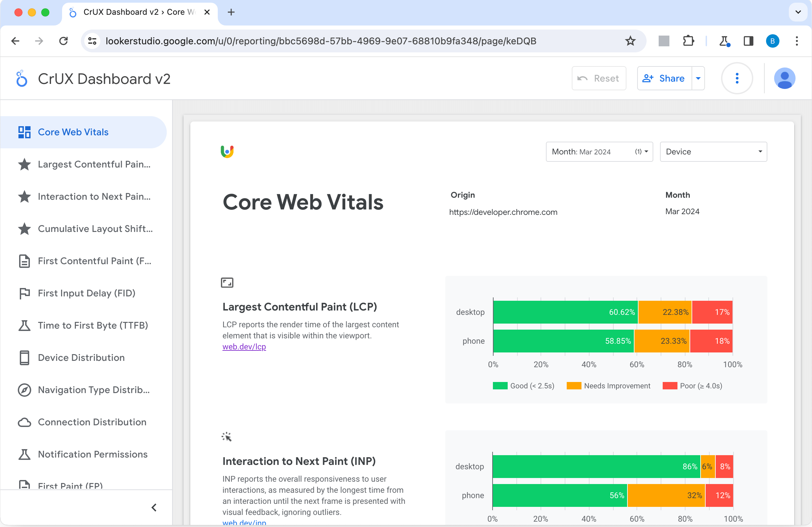The width and height of the screenshot is (812, 527).
Task: Click the address bar URL
Action: click(x=321, y=41)
